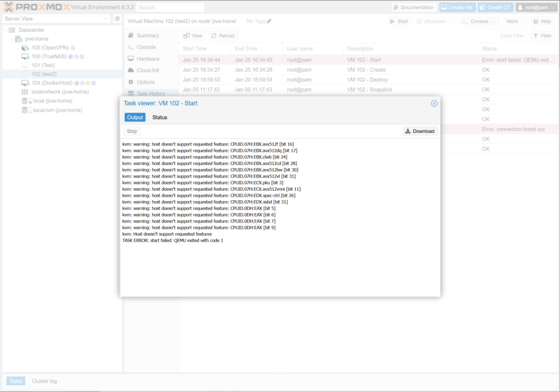Click the edit tags pencil icon
Viewport: 560px width, 392px height.
(269, 21)
